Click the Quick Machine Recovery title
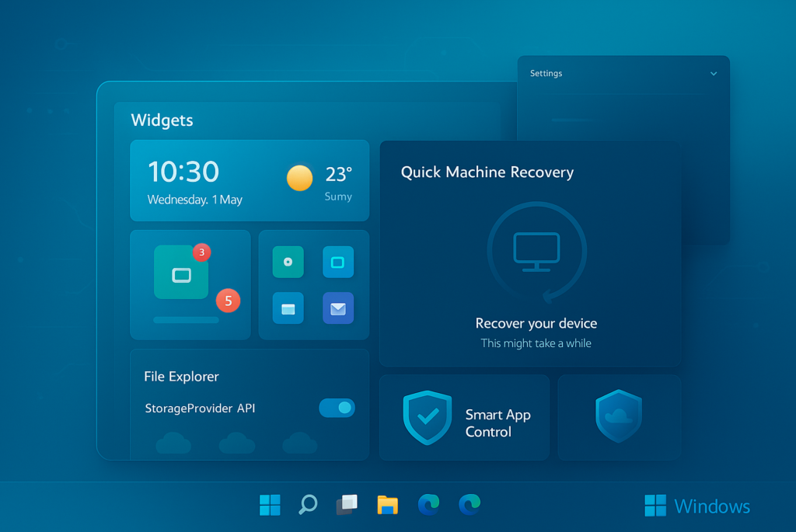Image resolution: width=796 pixels, height=532 pixels. point(487,172)
